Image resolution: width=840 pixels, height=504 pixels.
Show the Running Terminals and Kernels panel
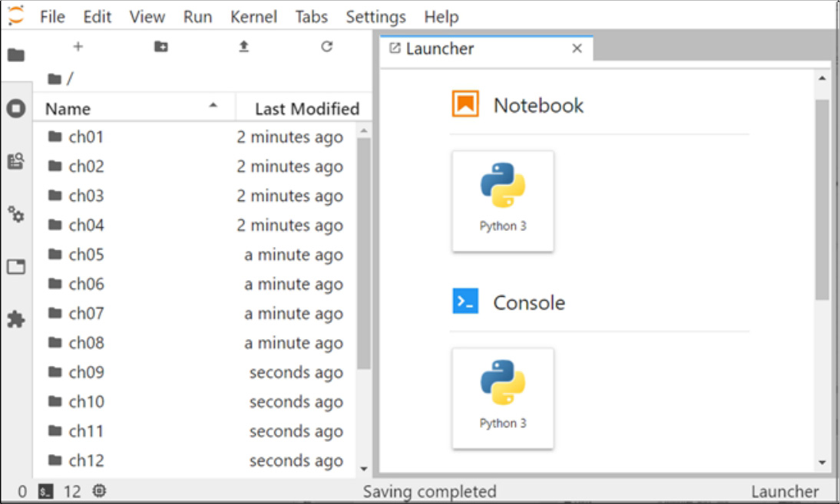(16, 108)
